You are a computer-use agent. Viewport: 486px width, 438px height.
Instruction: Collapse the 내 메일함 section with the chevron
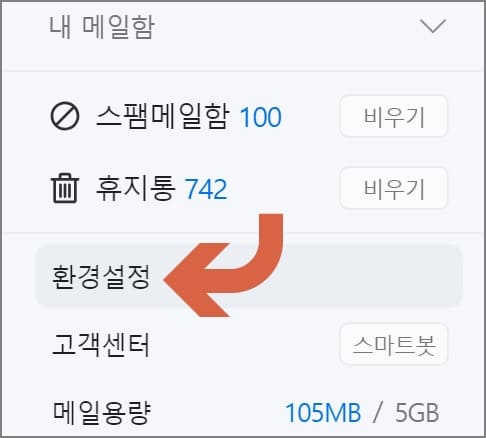[433, 26]
